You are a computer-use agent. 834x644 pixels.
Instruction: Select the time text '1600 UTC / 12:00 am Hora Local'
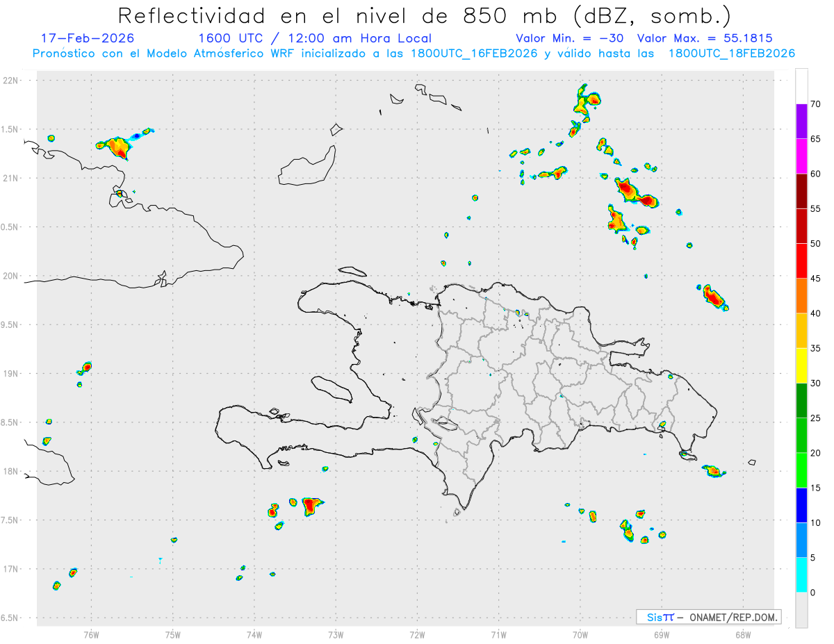pos(315,38)
